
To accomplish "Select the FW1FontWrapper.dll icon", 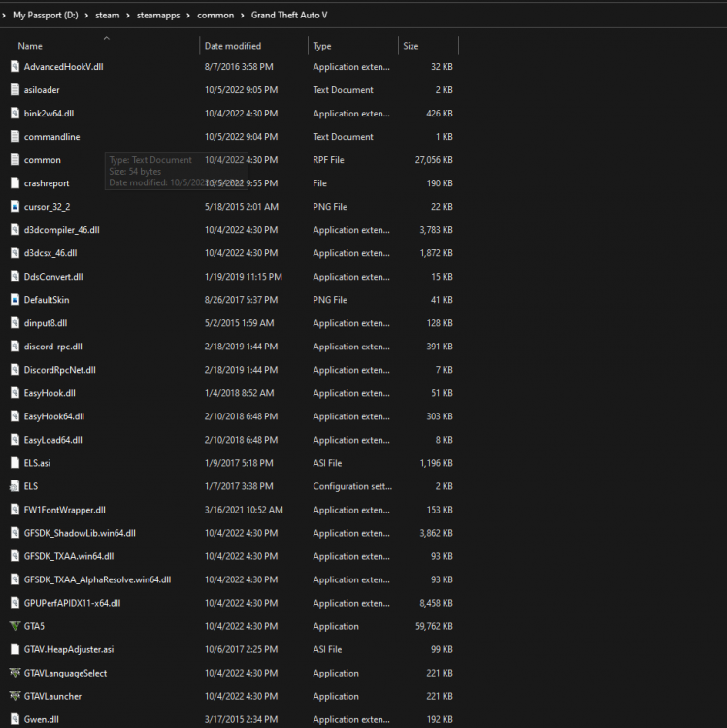I will pos(15,510).
